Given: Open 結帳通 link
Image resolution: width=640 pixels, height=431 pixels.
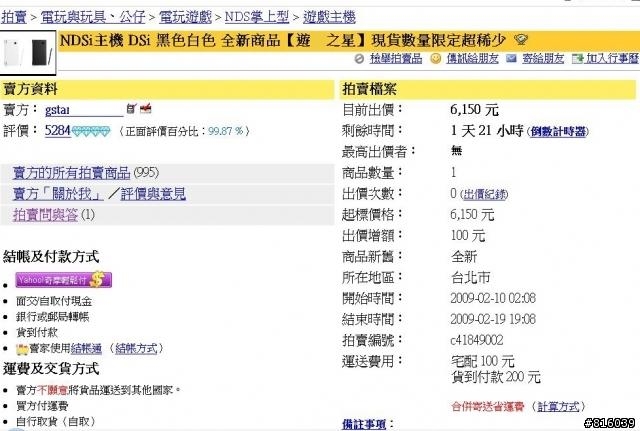Looking at the screenshot, I should (x=86, y=349).
